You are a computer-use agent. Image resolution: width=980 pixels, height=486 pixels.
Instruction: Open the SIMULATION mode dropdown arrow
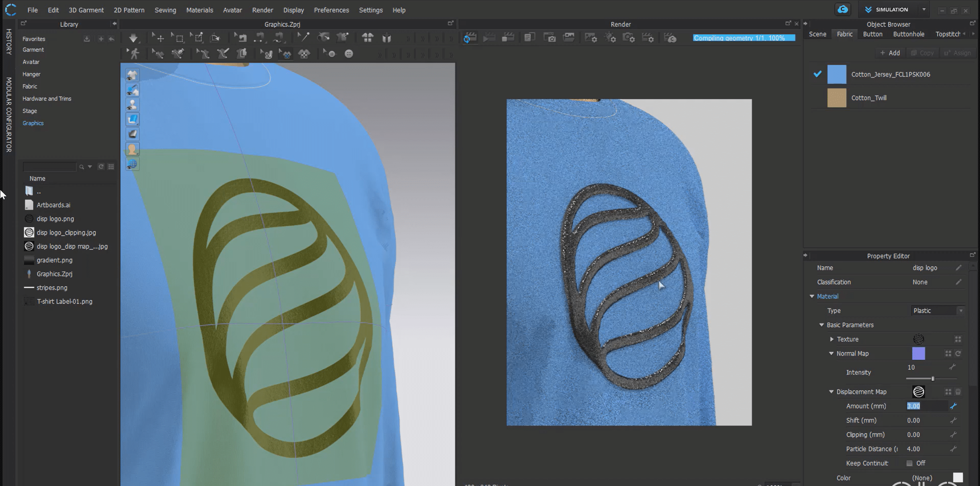point(924,10)
